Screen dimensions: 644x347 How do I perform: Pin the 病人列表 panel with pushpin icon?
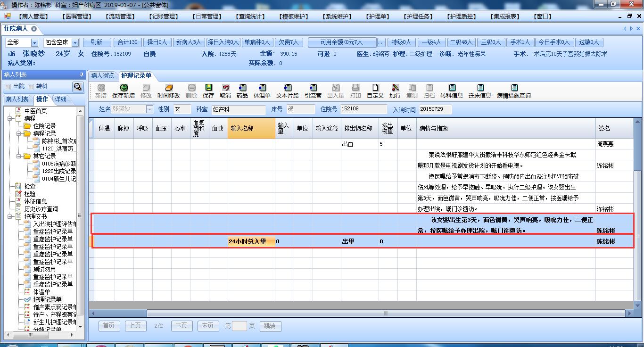pyautogui.click(x=82, y=74)
